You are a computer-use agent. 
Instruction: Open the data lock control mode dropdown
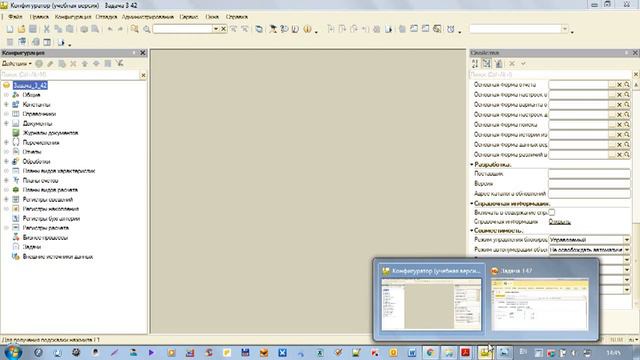coord(627,240)
